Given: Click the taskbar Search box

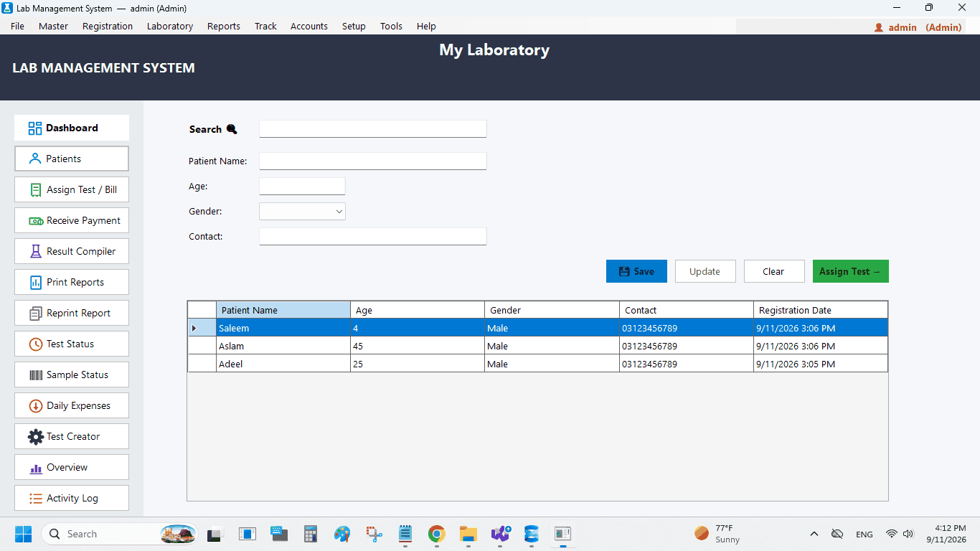Looking at the screenshot, I should [x=119, y=534].
